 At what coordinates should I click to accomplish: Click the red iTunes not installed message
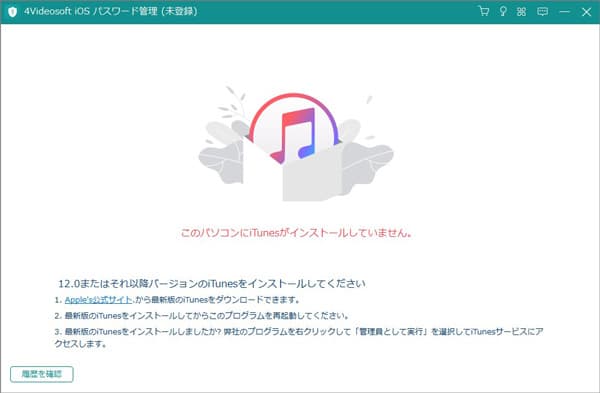tap(296, 232)
